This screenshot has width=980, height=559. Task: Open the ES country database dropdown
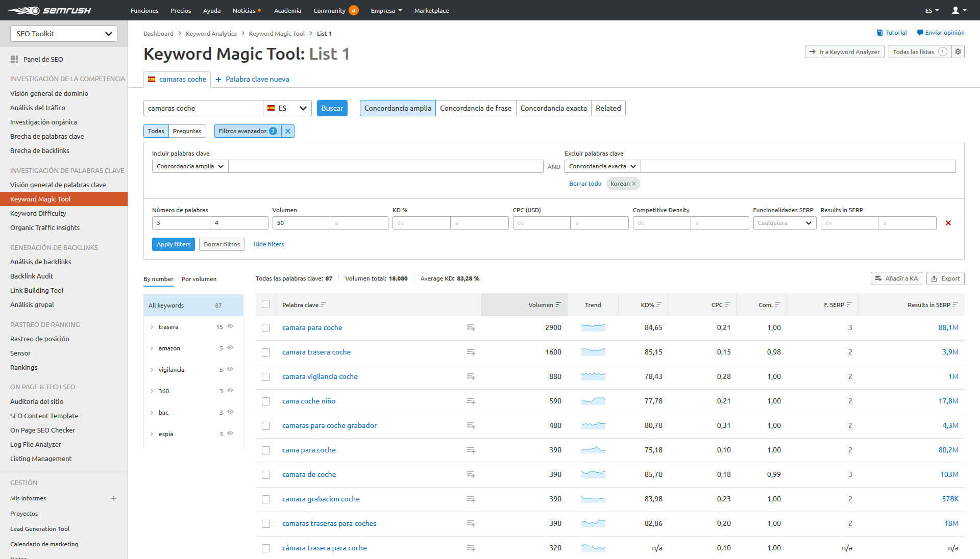tap(287, 108)
